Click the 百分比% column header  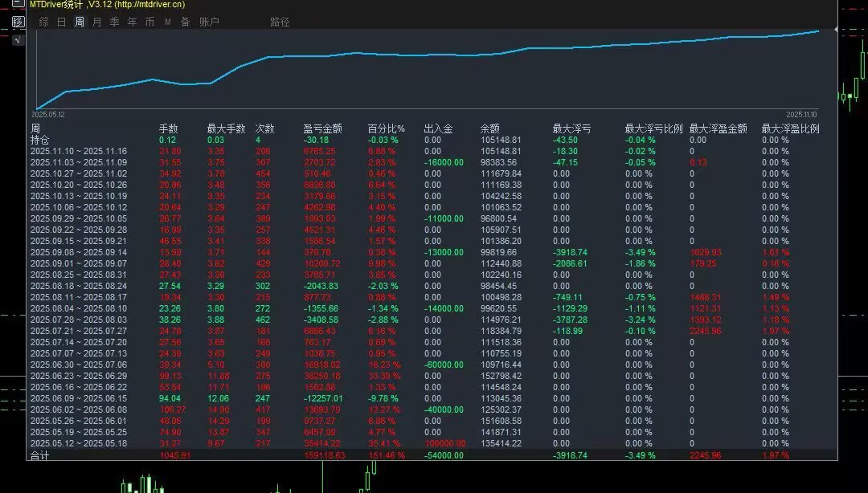pos(387,129)
